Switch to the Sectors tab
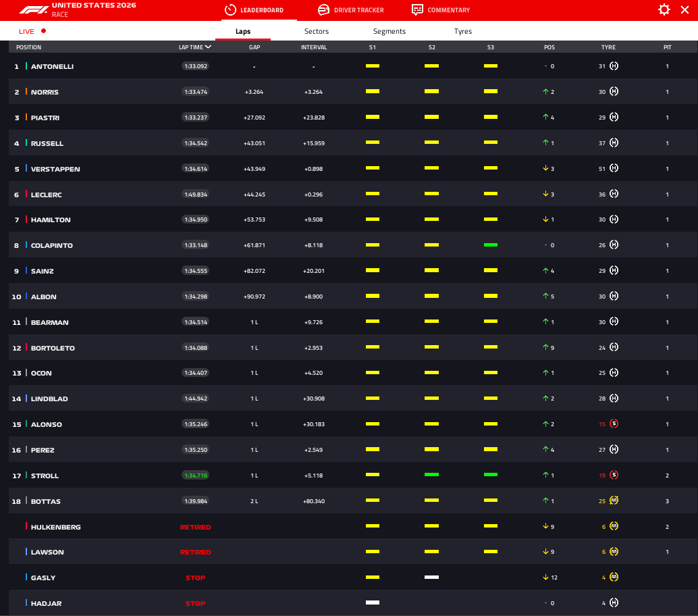Viewport: 698px width, 616px height. pyautogui.click(x=317, y=31)
